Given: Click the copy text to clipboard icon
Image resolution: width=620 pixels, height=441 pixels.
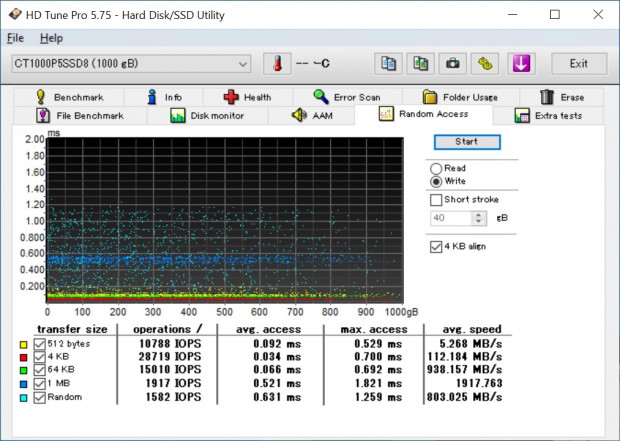Looking at the screenshot, I should (389, 64).
